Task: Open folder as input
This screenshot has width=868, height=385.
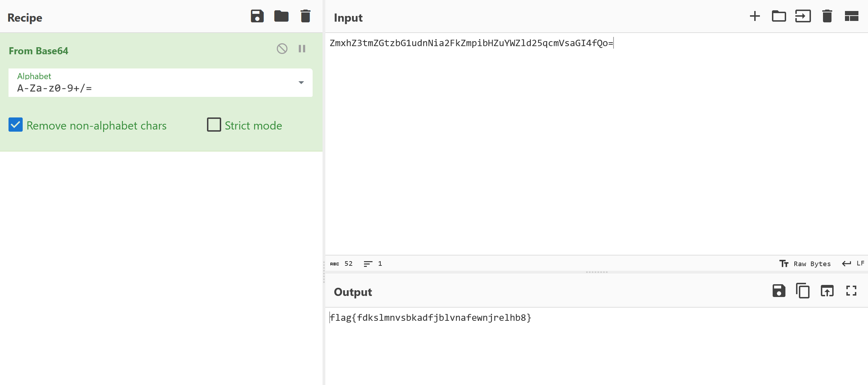Action: click(779, 16)
